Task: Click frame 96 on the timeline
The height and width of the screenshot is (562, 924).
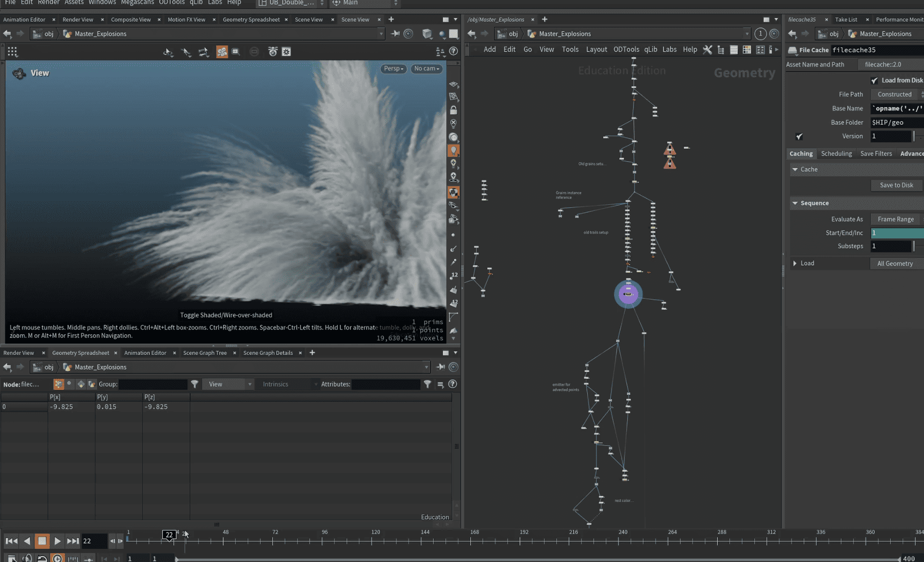Action: pyautogui.click(x=322, y=540)
